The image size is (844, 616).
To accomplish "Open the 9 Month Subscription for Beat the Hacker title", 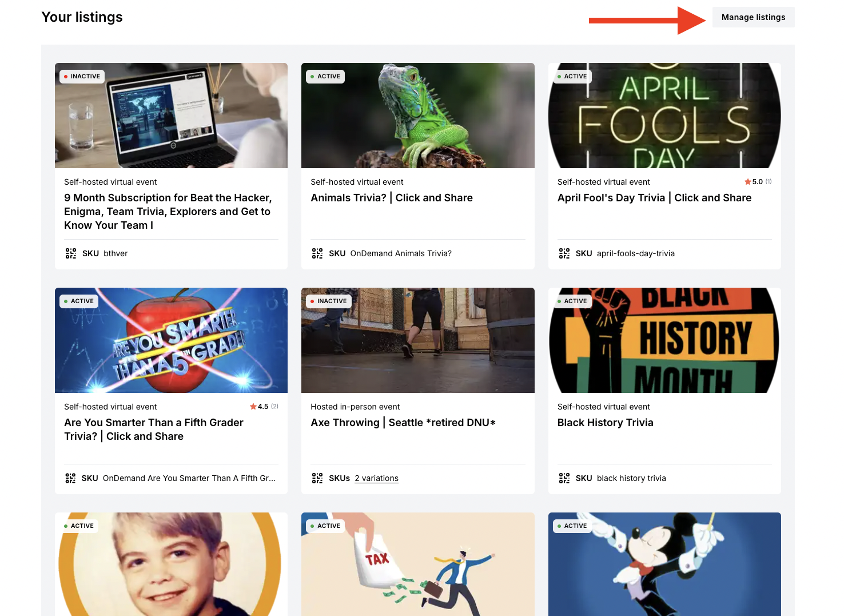I will 168,212.
